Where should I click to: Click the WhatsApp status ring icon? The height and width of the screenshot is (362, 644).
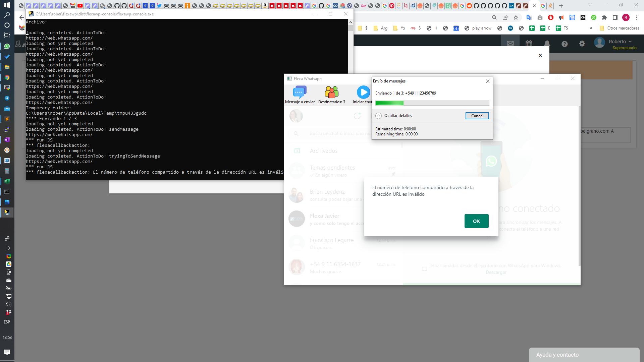[357, 116]
